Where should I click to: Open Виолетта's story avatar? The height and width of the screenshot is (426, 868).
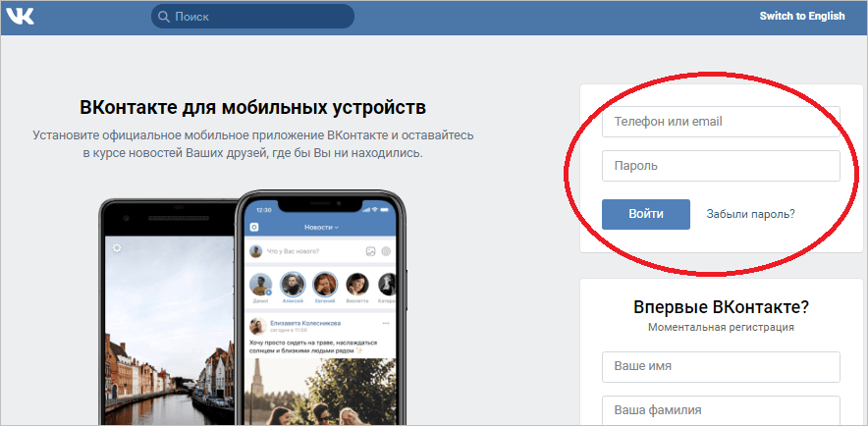(357, 285)
